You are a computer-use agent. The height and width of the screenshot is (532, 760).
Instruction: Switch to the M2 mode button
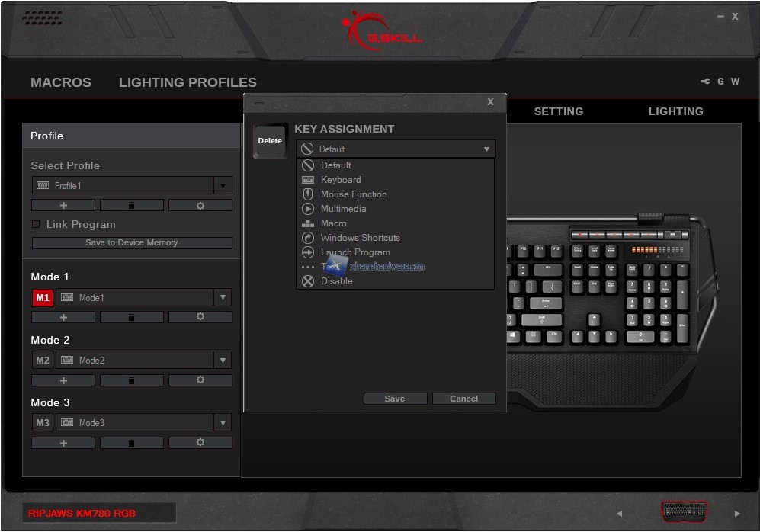tap(43, 361)
